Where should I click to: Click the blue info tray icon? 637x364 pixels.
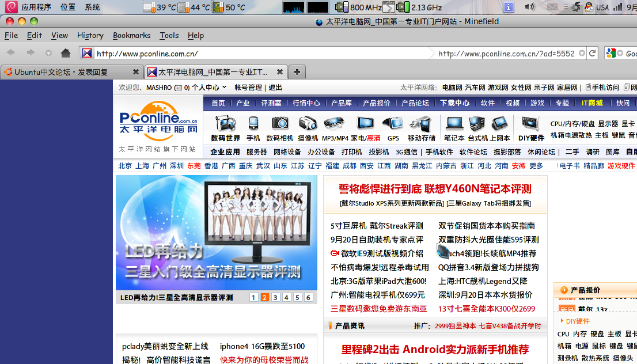[508, 7]
